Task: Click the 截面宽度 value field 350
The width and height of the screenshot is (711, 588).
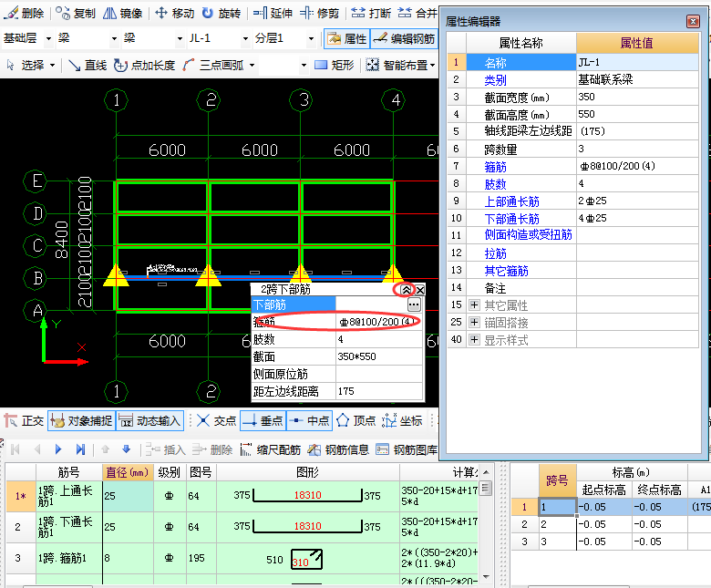Action: (x=637, y=97)
